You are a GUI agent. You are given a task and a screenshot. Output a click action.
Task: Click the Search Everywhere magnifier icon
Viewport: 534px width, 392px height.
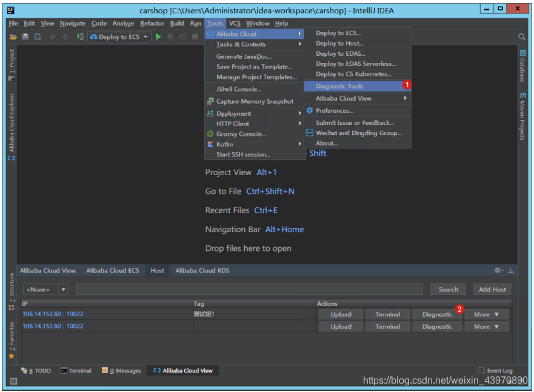click(x=522, y=37)
